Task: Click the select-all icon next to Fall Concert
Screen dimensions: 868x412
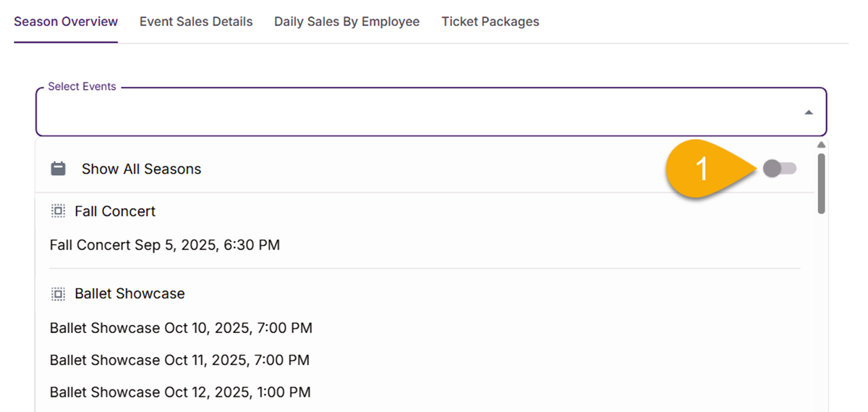Action: pyautogui.click(x=58, y=211)
